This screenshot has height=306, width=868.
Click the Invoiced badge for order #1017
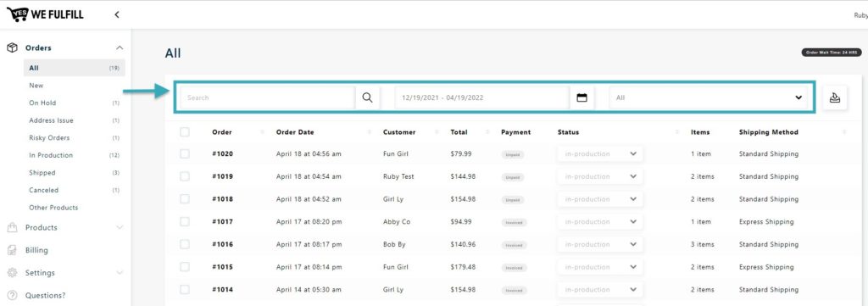coord(515,222)
